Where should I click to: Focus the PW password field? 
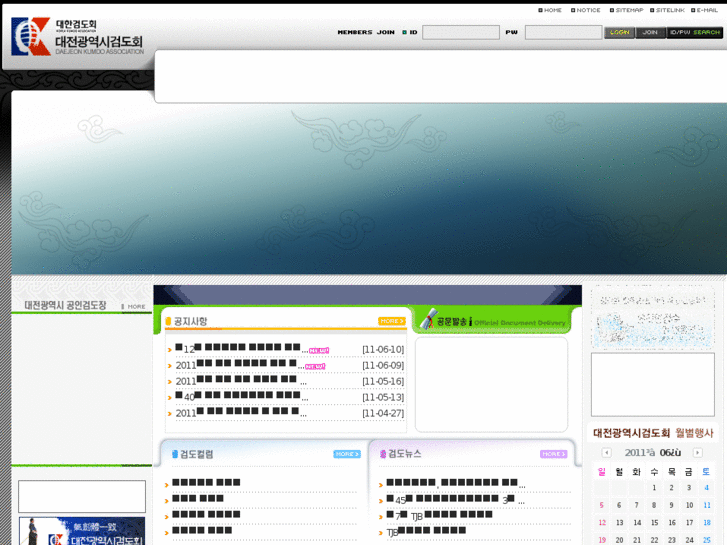(x=563, y=32)
